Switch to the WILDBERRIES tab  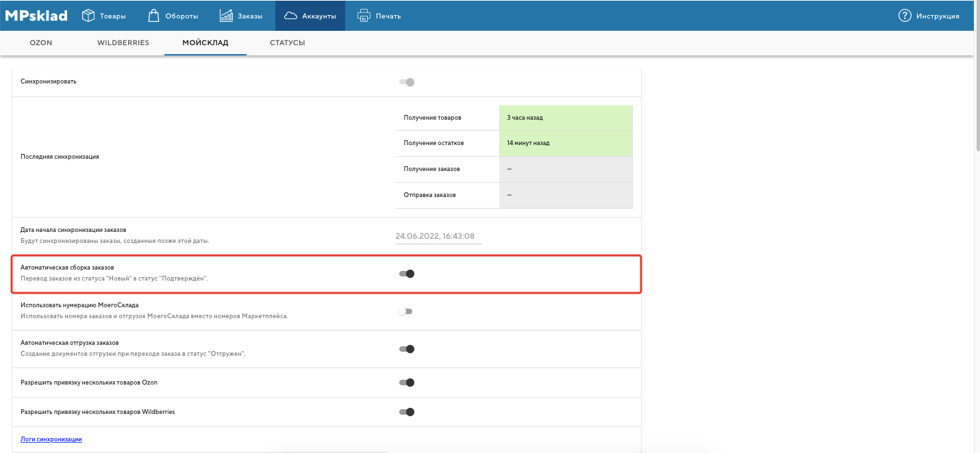click(123, 42)
